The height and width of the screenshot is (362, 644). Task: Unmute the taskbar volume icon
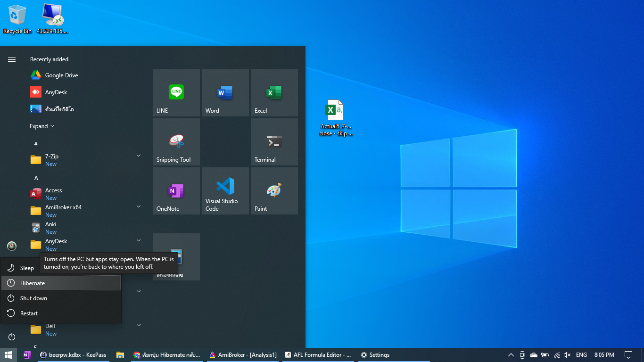click(567, 355)
